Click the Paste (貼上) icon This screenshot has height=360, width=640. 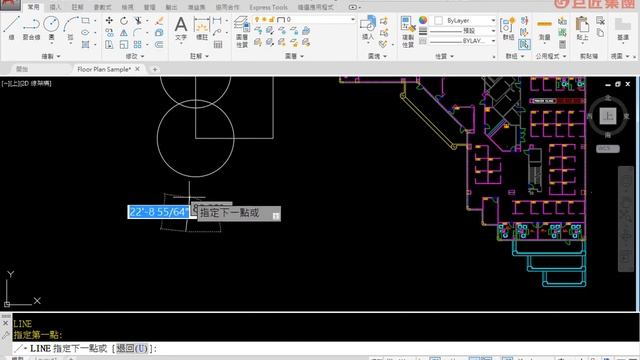(x=582, y=29)
